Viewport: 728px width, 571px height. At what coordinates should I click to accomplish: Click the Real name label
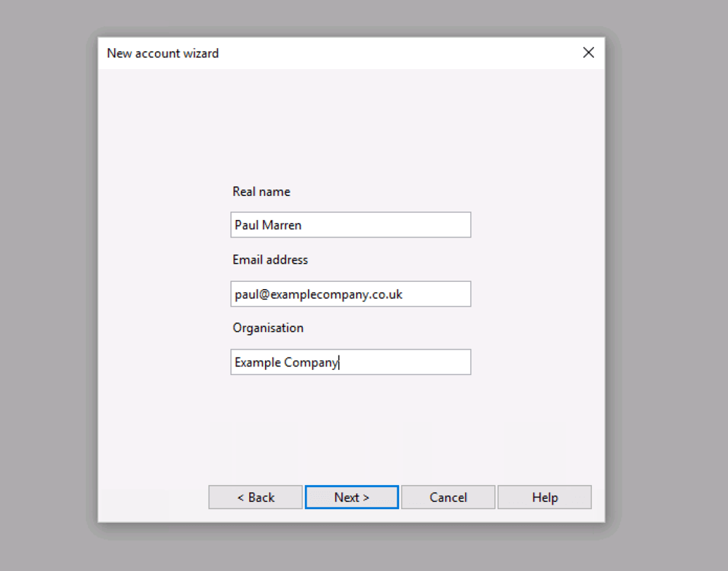point(261,192)
